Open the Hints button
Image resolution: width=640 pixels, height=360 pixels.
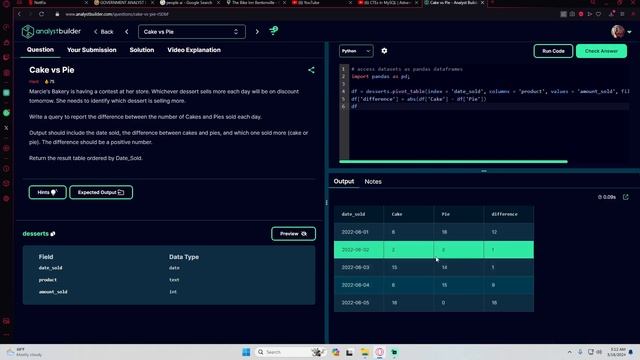(47, 192)
